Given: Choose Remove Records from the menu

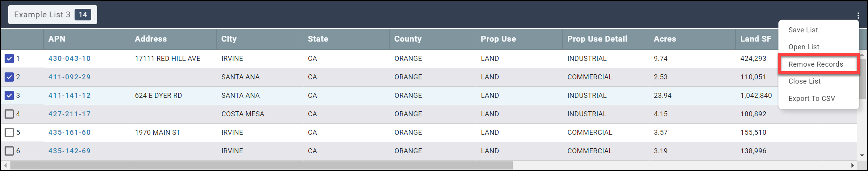Looking at the screenshot, I should 816,64.
